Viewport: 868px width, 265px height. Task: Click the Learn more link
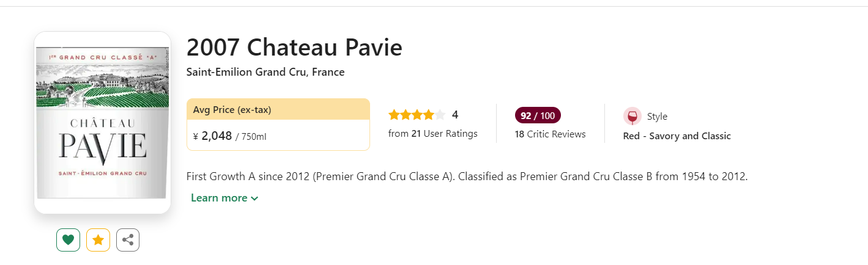[x=219, y=198]
